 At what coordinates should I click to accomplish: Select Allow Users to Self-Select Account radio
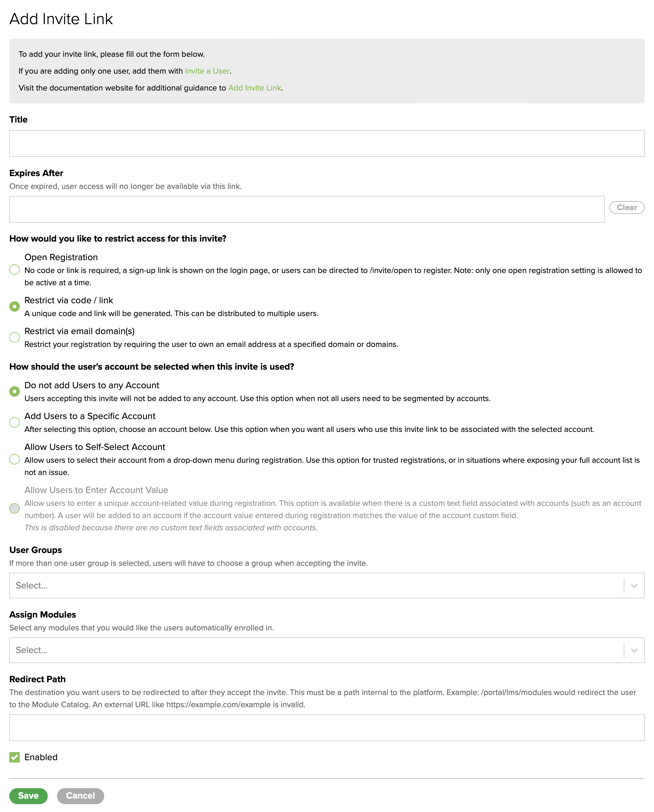(15, 459)
